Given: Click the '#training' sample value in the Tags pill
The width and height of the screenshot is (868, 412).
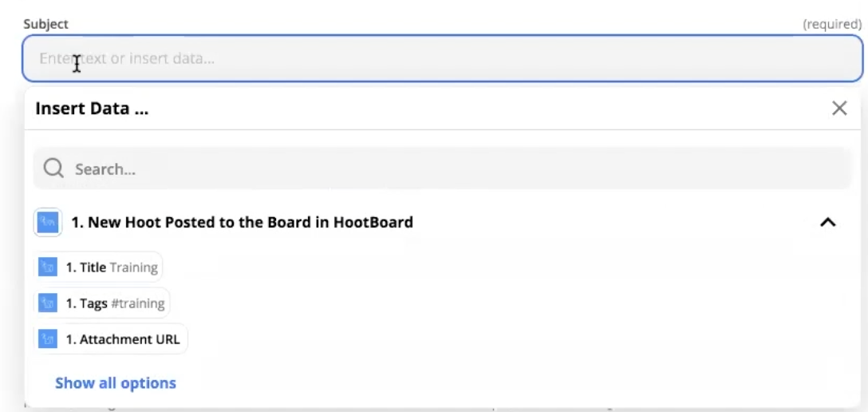Looking at the screenshot, I should point(137,303).
